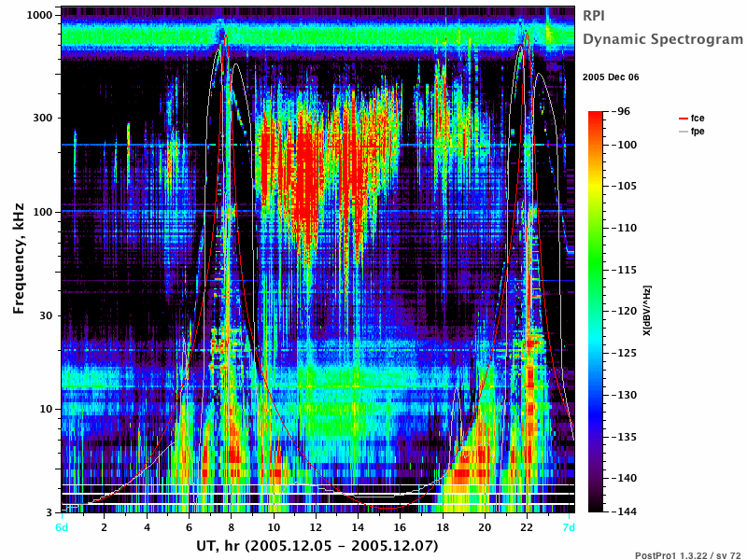The height and width of the screenshot is (560, 747).
Task: Click the PostPro1 1.3.22 version text
Action: click(688, 555)
